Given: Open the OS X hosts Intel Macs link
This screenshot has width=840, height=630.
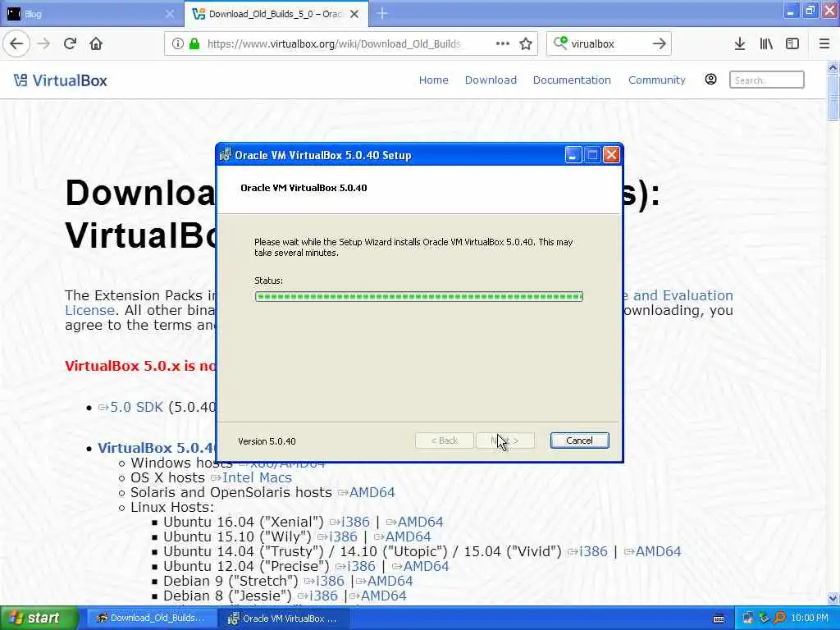Looking at the screenshot, I should click(x=251, y=477).
